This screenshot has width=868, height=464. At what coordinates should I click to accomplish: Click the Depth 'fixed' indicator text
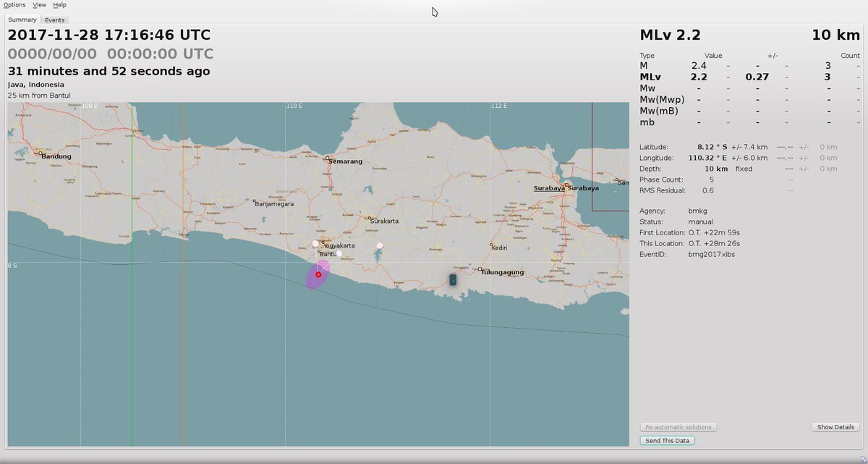click(744, 169)
